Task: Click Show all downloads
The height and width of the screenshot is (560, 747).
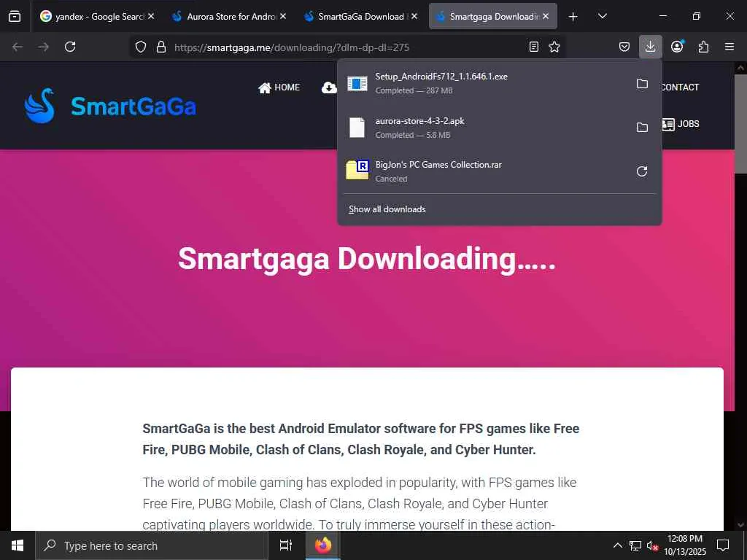Action: coord(387,209)
